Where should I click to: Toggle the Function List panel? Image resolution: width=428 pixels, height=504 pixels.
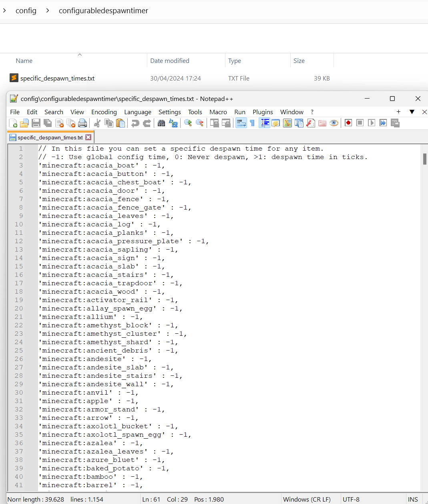tap(311, 123)
